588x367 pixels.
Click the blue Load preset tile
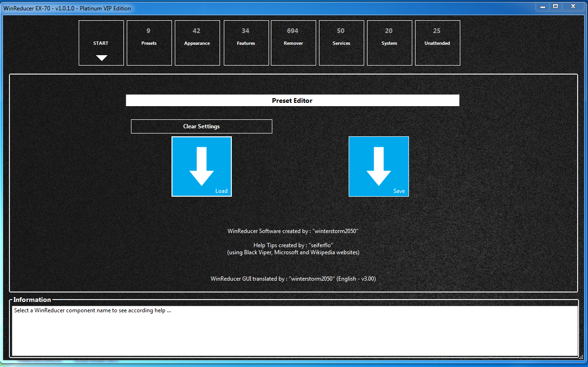point(202,167)
